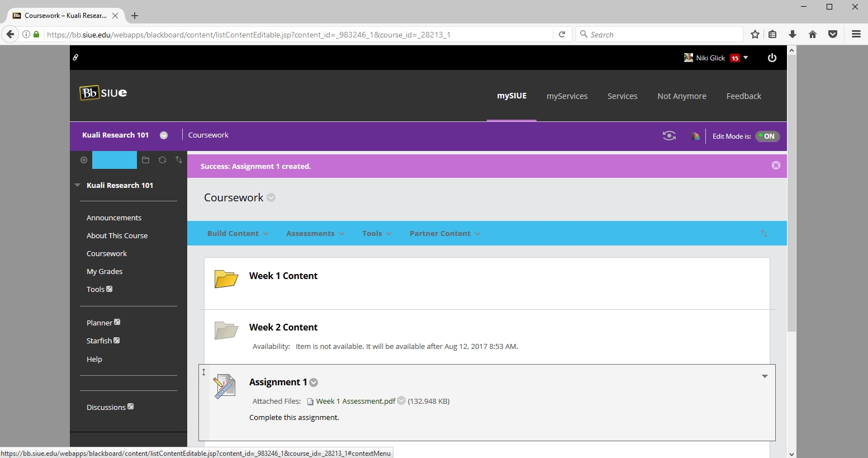The height and width of the screenshot is (458, 868).
Task: Open Assignment 1 options chevron
Action: pyautogui.click(x=314, y=383)
